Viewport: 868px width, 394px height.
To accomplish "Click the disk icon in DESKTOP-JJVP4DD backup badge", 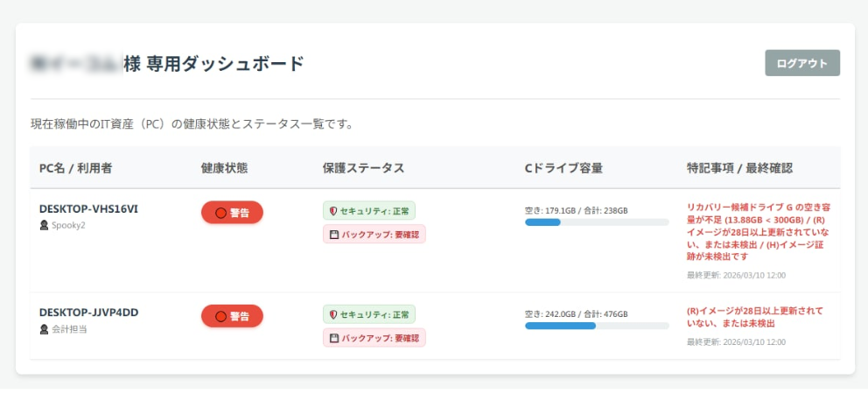I will point(332,338).
